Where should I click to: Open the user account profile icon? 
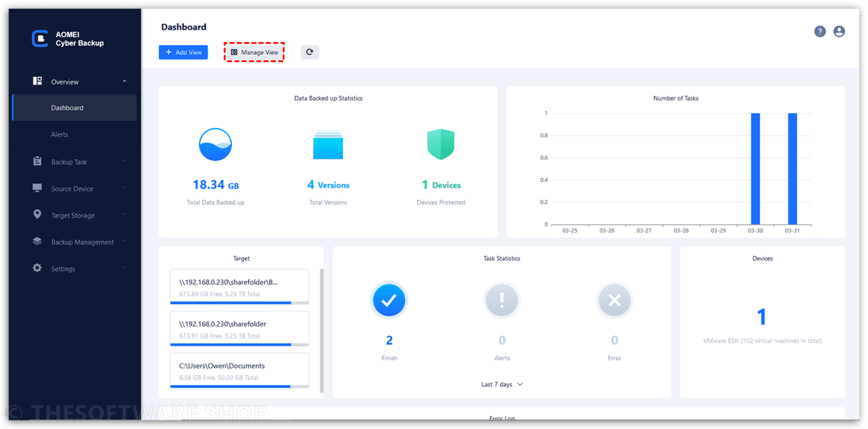point(839,31)
